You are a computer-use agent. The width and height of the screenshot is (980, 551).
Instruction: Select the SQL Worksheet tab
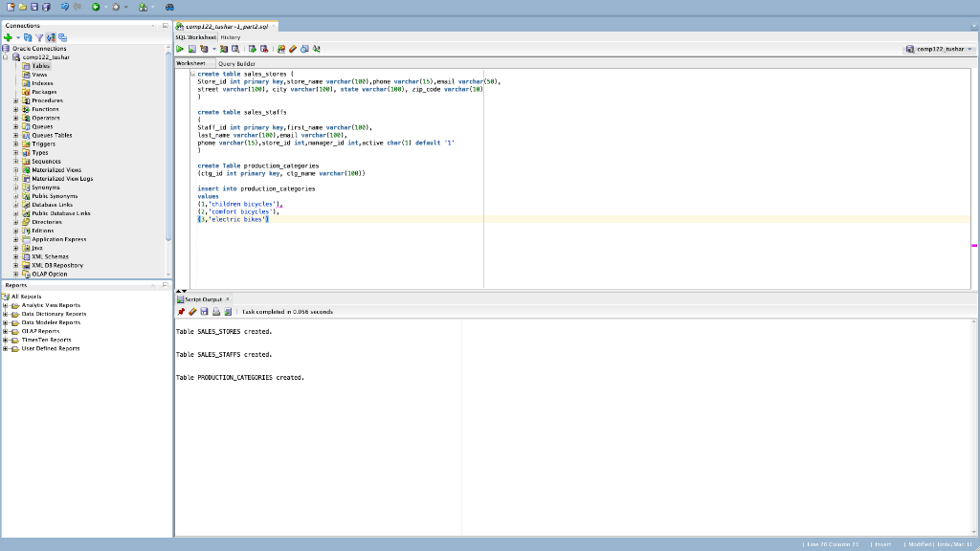(195, 37)
